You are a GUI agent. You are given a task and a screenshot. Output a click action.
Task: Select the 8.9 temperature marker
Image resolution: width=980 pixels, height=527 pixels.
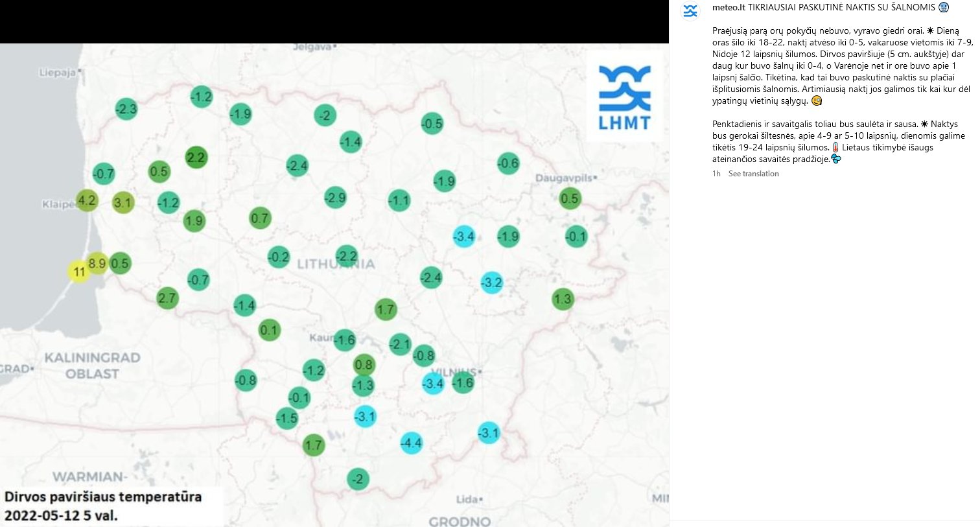[97, 263]
